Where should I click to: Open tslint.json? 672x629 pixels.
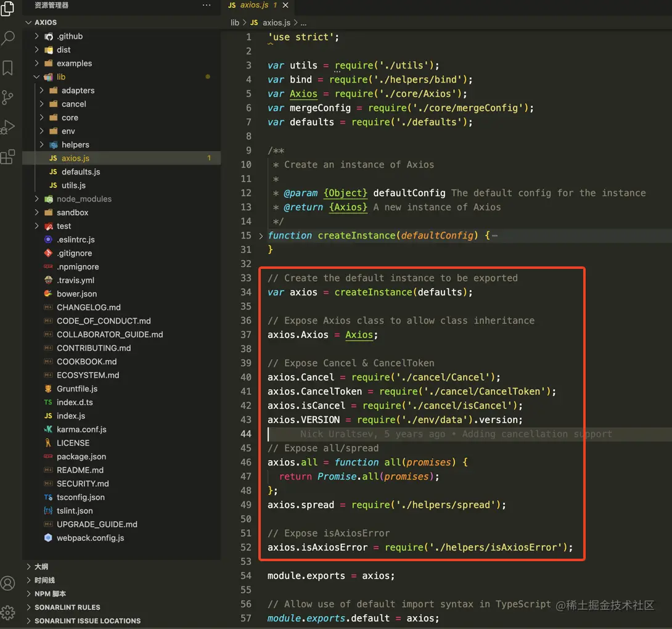[x=121, y=511]
